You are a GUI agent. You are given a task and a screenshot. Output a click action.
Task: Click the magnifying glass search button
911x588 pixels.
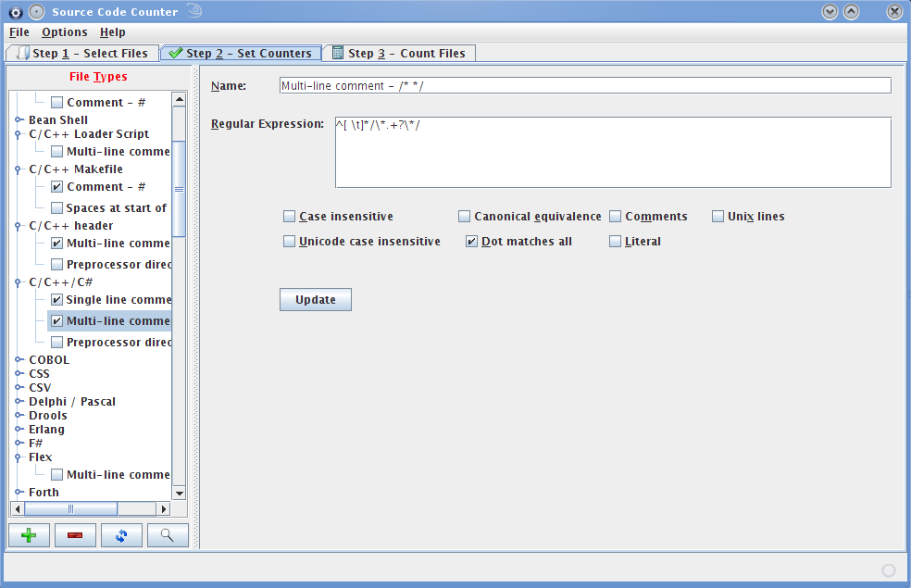[x=168, y=535]
